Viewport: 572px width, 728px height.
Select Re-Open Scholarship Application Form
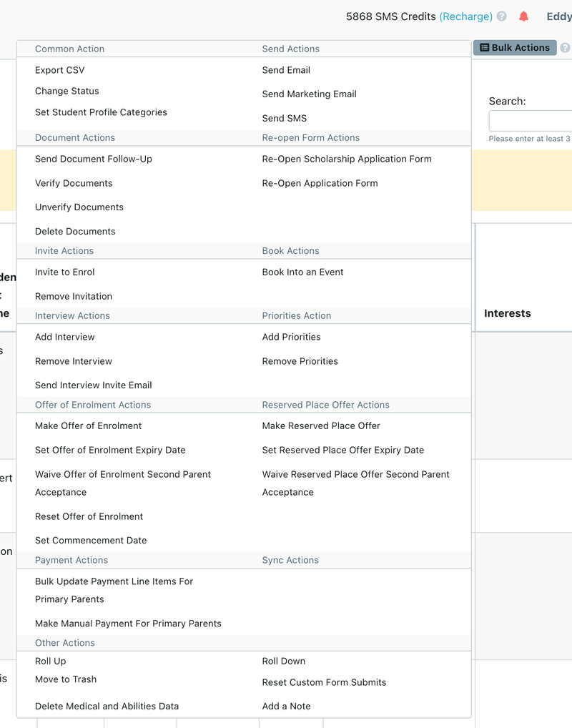click(347, 159)
